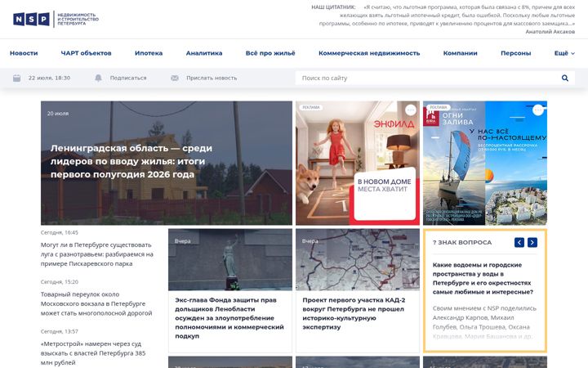This screenshot has height=368, width=588.
Task: Open the Аналитика menu item
Action: [204, 53]
